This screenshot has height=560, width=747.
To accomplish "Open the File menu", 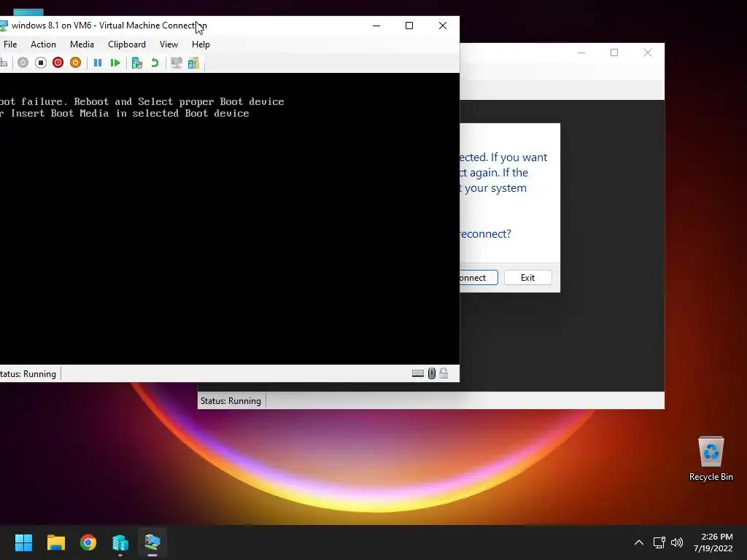I will coord(10,44).
